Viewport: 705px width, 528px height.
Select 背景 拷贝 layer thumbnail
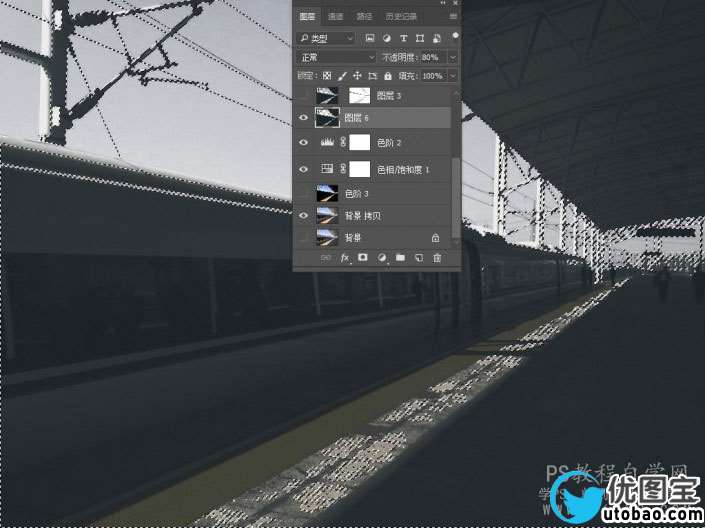click(327, 215)
